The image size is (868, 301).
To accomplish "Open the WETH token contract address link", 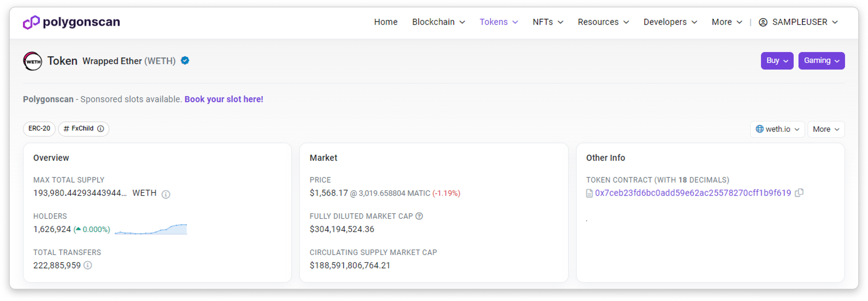I will tap(693, 193).
